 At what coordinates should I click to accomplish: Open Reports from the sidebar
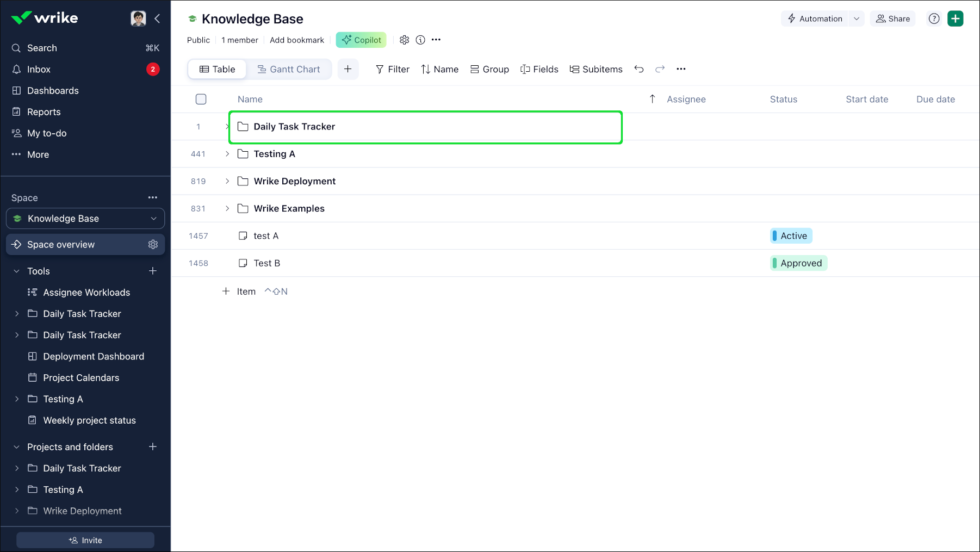pos(85,111)
